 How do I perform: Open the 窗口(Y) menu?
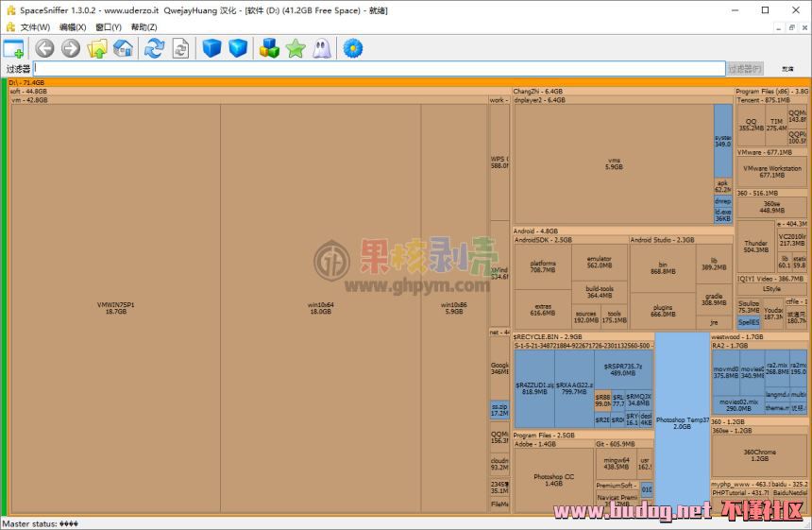click(109, 27)
